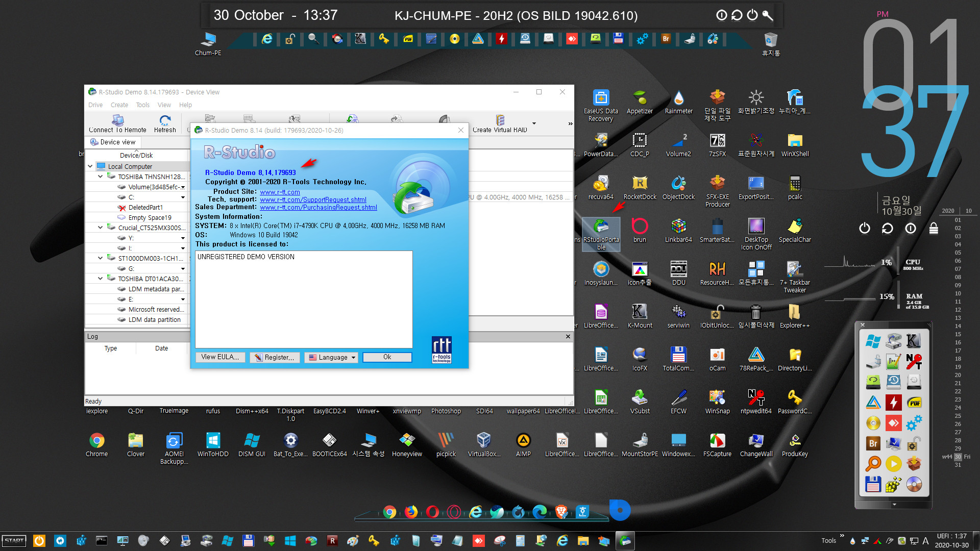
Task: Open the recycle bin icon at top
Action: 771,44
